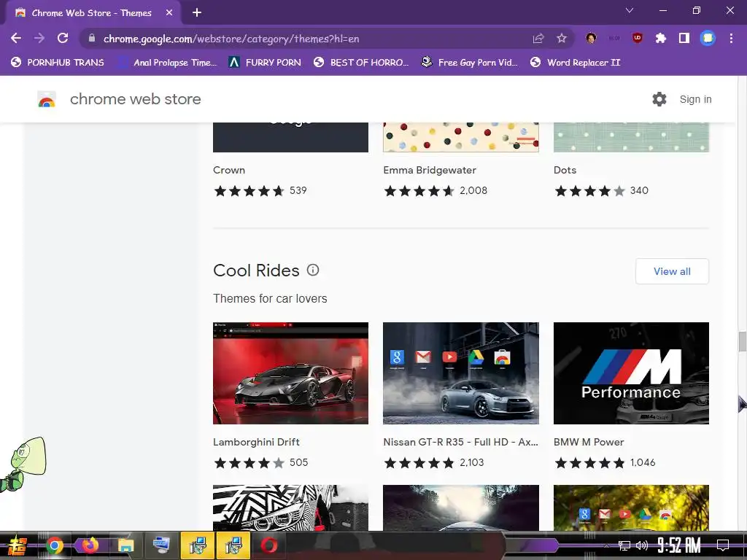Open the BEST OF HORRO... bookmark
The height and width of the screenshot is (560, 747).
pyautogui.click(x=361, y=63)
